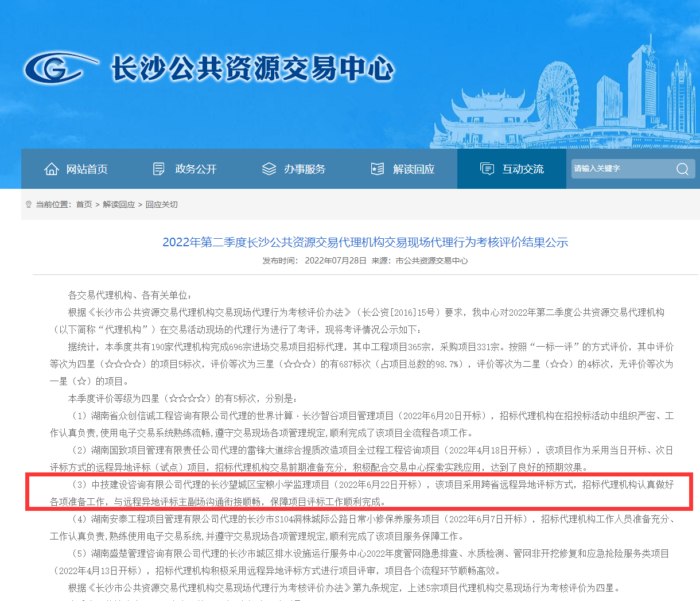This screenshot has height=601, width=700.
Task: Click the paragraph starting 据统计，本季度共有190家
Action: coord(361,364)
